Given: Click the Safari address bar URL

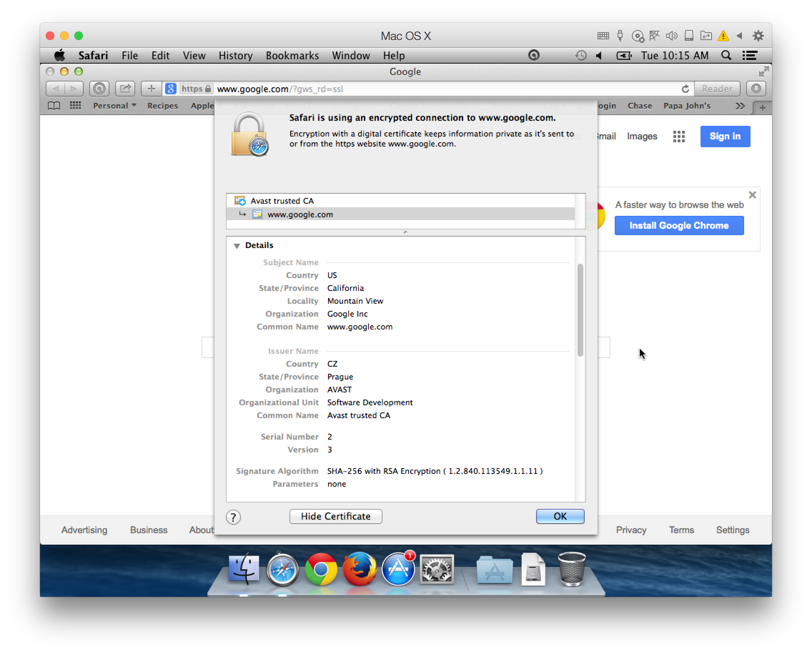Looking at the screenshot, I should [279, 89].
